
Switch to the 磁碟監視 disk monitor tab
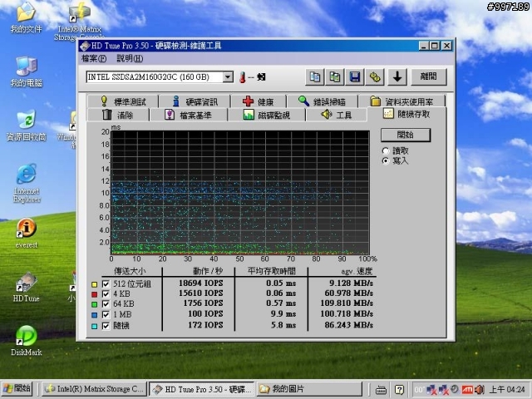[x=267, y=115]
